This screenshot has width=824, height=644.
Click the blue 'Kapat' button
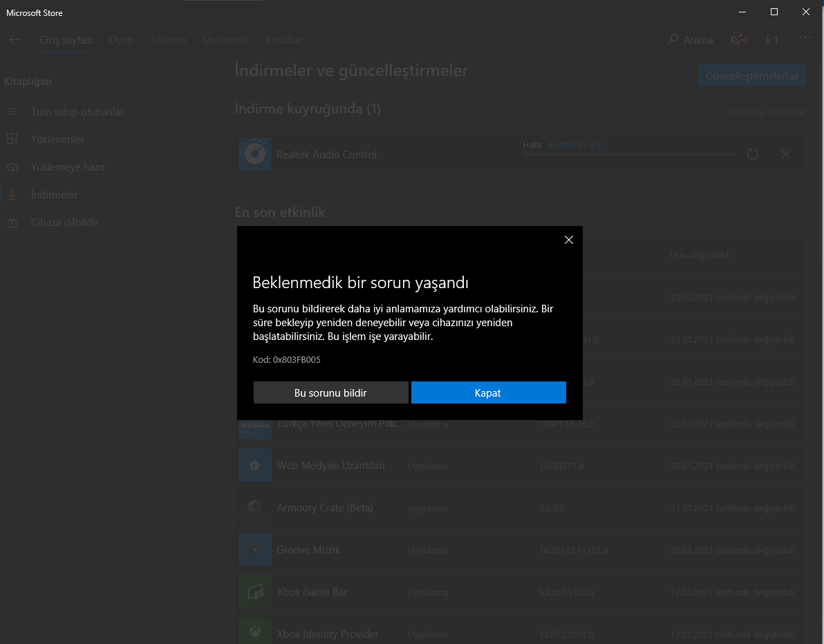(488, 393)
